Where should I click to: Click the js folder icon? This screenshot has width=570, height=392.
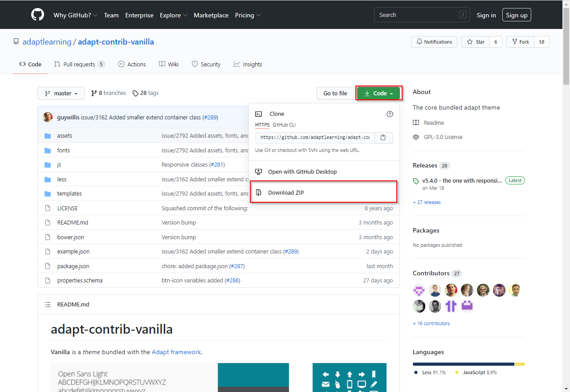pos(48,165)
